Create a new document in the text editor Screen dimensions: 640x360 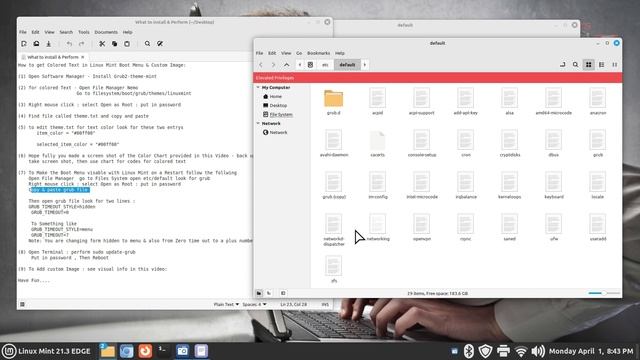(24, 44)
